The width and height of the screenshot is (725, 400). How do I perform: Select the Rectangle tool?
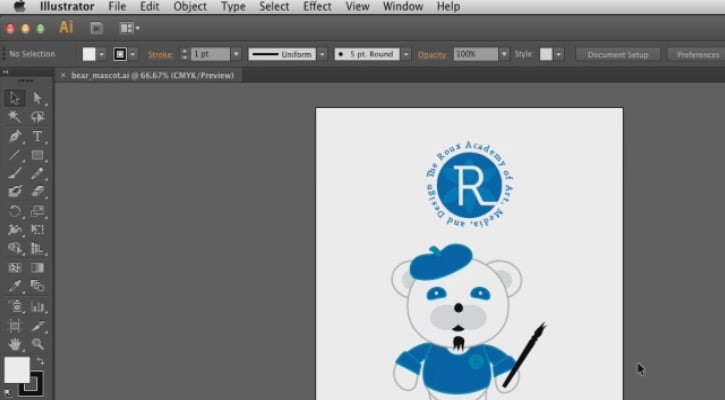[37, 155]
